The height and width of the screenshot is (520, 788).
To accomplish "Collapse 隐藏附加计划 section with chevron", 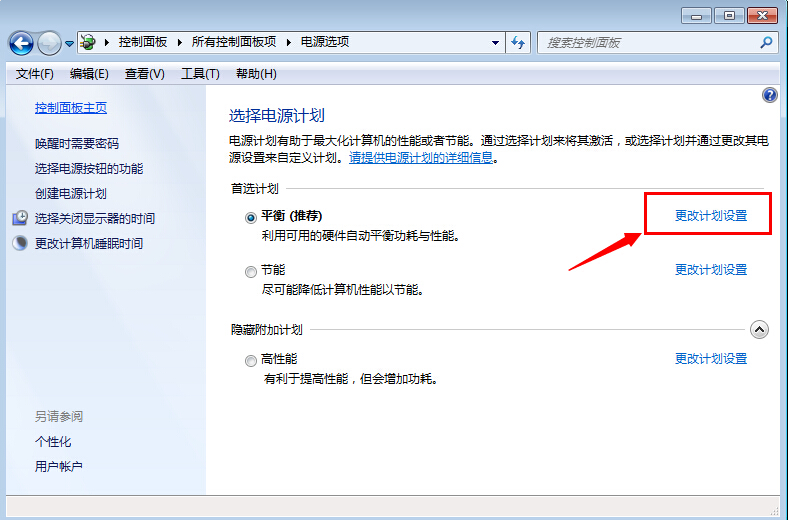I will (x=759, y=330).
